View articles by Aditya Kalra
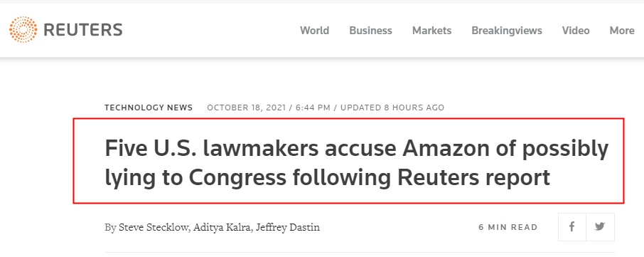The height and width of the screenshot is (257, 644). tap(223, 227)
